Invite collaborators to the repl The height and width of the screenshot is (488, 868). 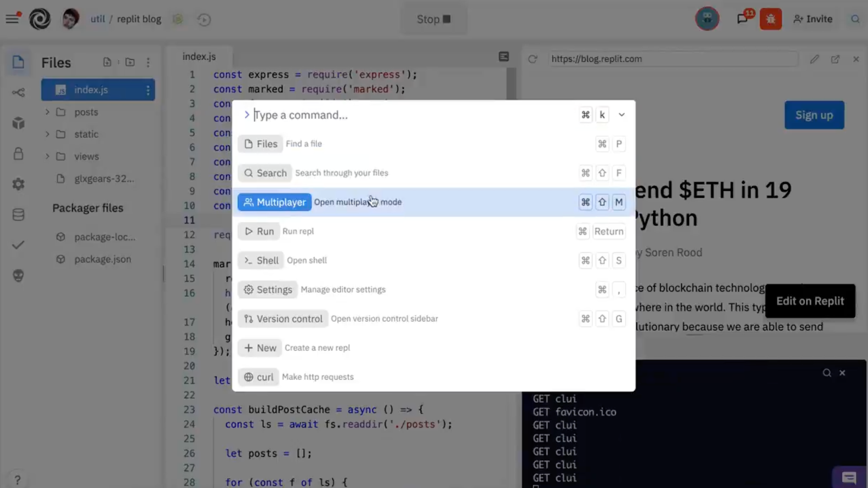[x=813, y=19]
